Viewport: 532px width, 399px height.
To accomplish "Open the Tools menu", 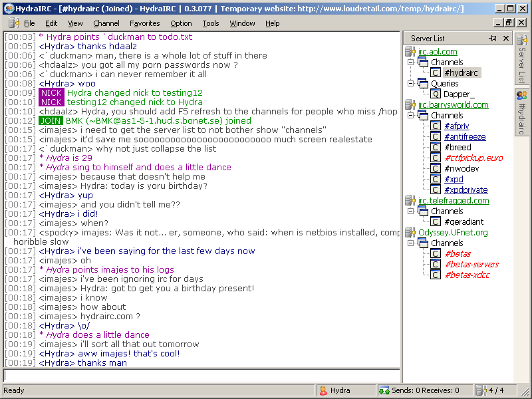I will point(211,23).
